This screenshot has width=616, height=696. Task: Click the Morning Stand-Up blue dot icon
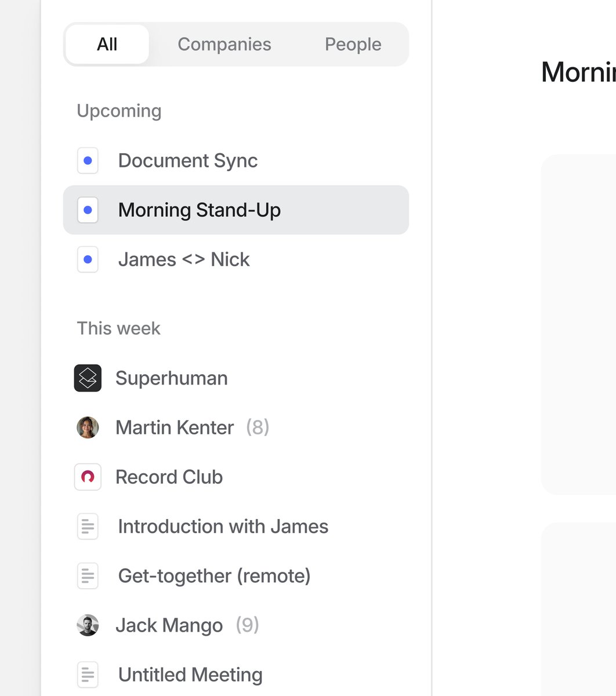coord(88,210)
